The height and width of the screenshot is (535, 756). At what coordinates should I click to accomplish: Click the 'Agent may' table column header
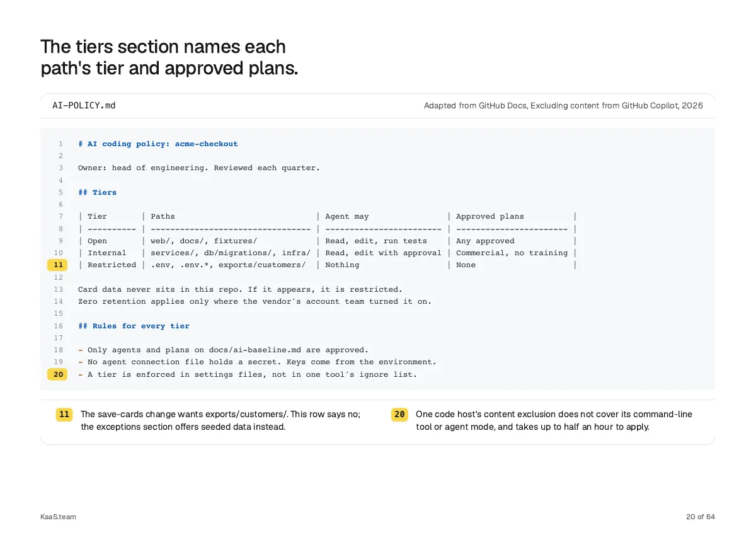click(x=347, y=217)
